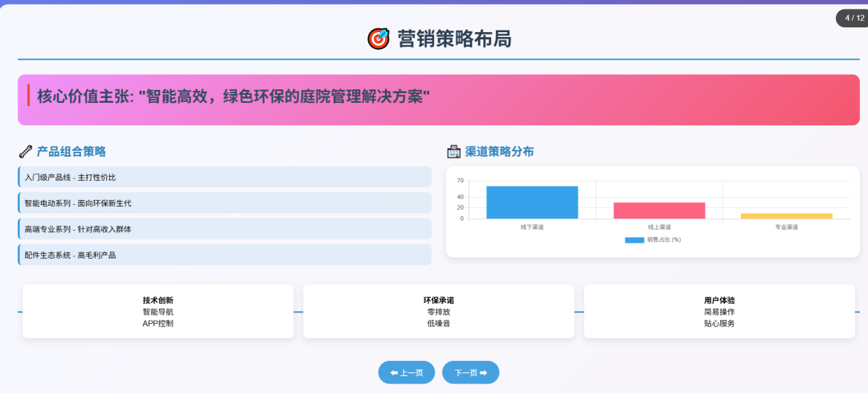Click the 用户体验 card heading
868x393 pixels.
[719, 300]
